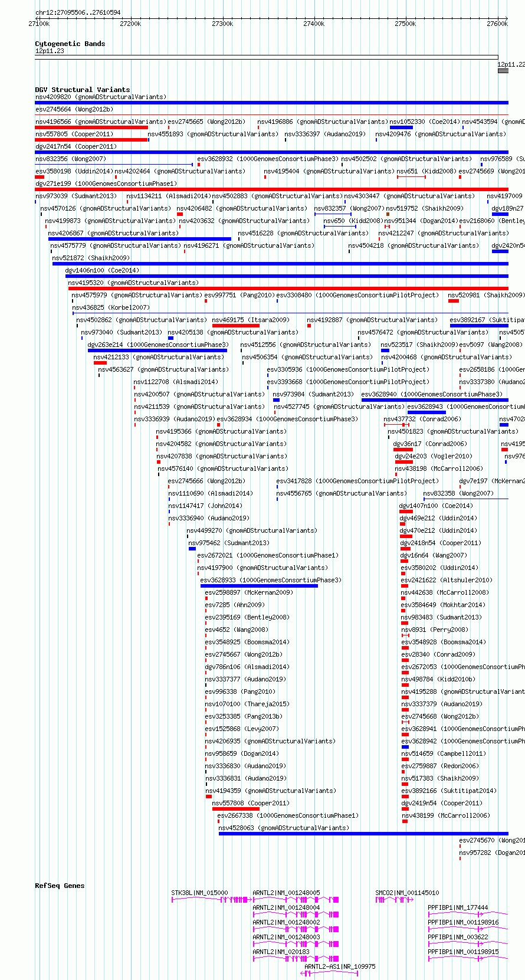
Task: Open nsv557805 (Cooper2011) variant
Action: click(74, 134)
